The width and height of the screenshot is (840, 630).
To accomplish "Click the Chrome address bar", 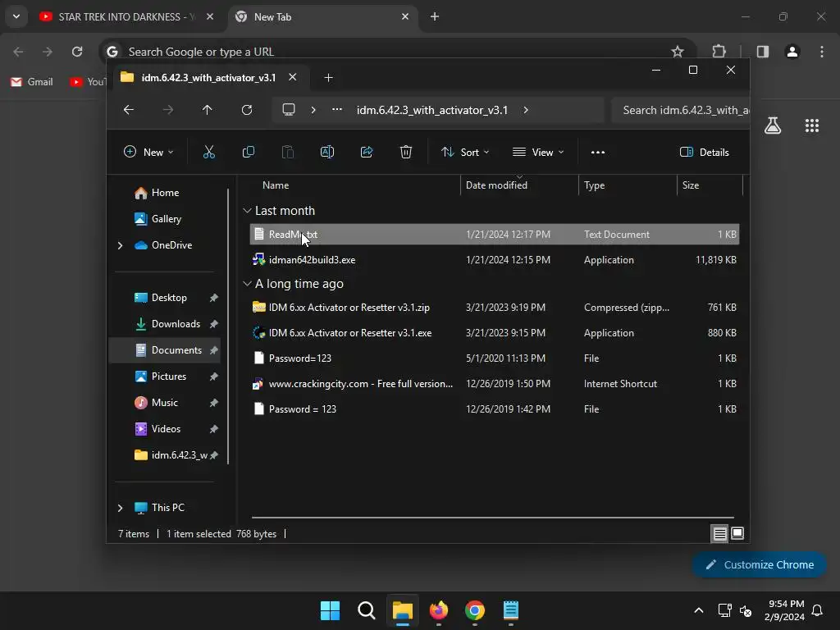I will (x=396, y=52).
